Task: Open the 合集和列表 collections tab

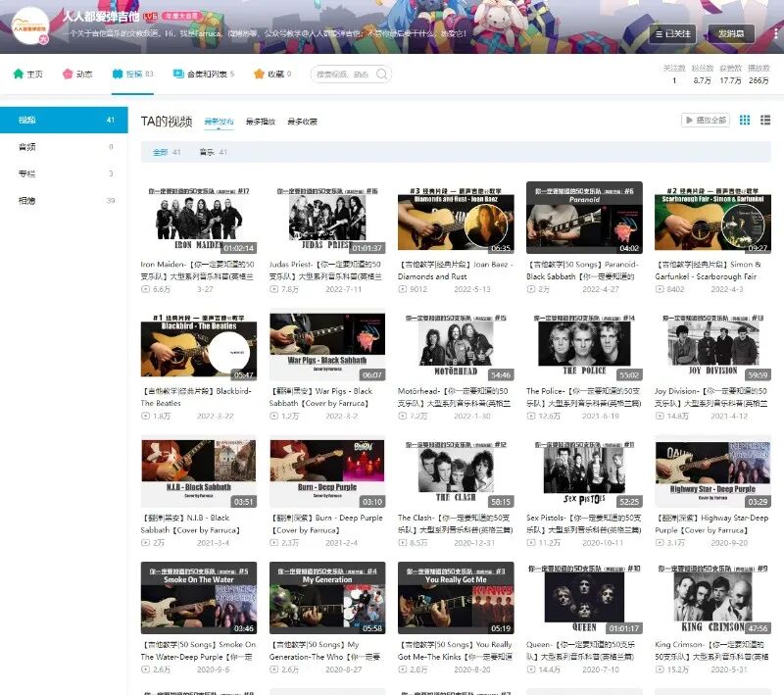Action: (x=204, y=74)
